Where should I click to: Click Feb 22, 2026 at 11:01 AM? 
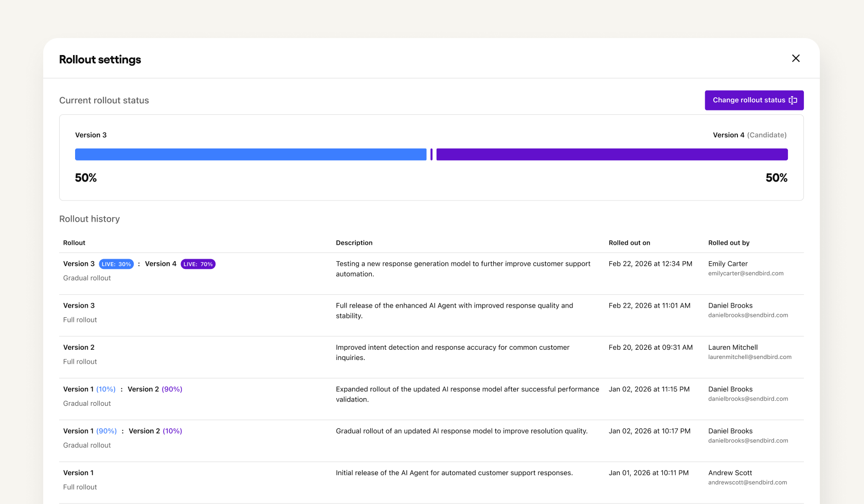click(x=650, y=305)
